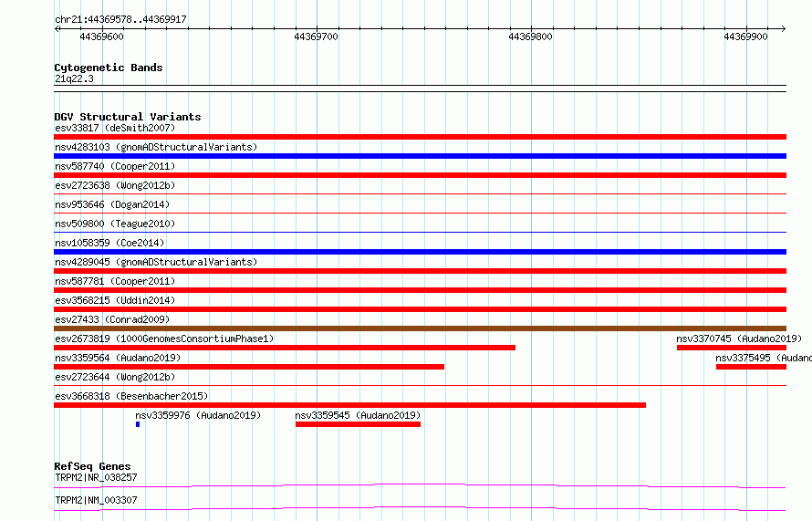Open the nsv4283103 (gnomADStructuralVariants) label
812x521 pixels.
point(156,147)
